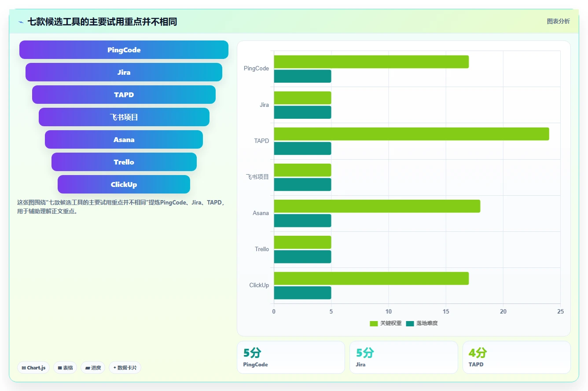
Task: Click the Asana y-axis label
Action: click(x=261, y=213)
